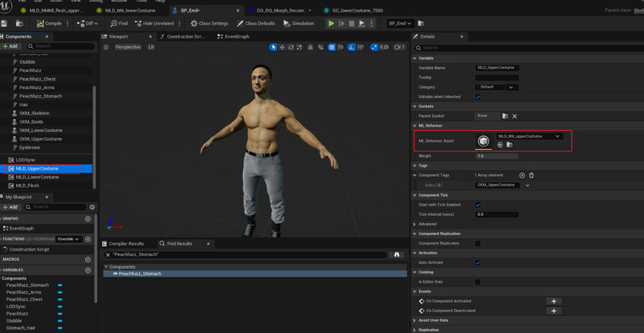Click the Eject button next to Stop

(362, 24)
